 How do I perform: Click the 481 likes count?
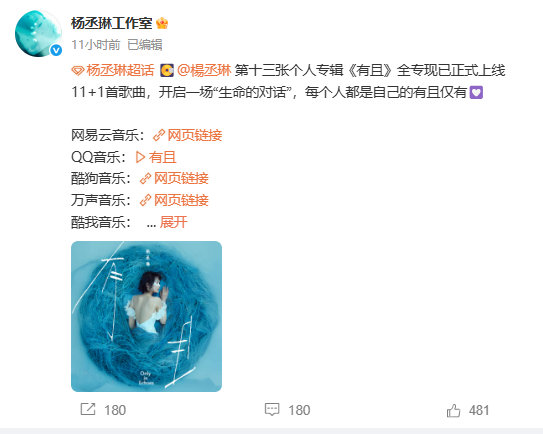coord(479,410)
